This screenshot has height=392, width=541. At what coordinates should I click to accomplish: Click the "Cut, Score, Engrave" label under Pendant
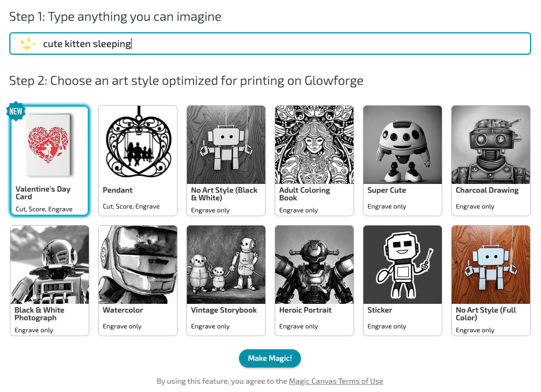click(131, 206)
